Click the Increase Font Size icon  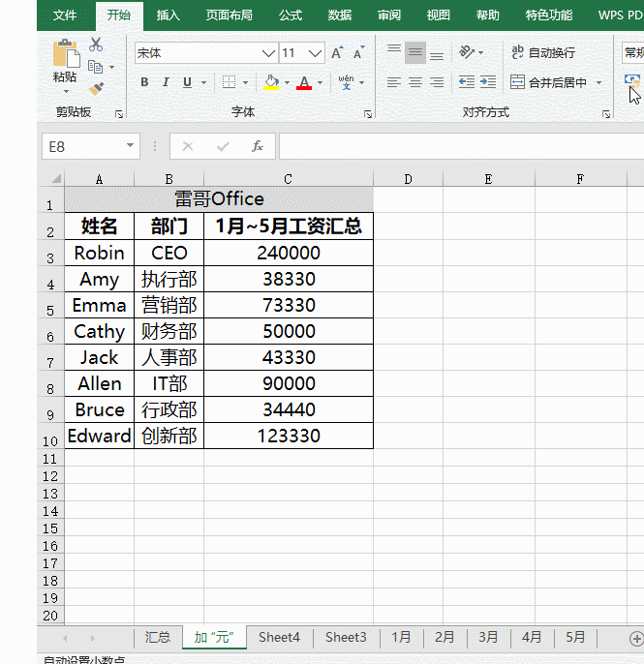click(337, 53)
